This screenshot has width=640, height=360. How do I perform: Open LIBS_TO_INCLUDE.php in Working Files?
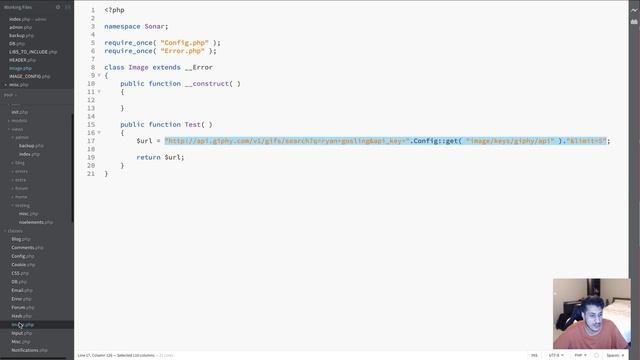point(33,52)
